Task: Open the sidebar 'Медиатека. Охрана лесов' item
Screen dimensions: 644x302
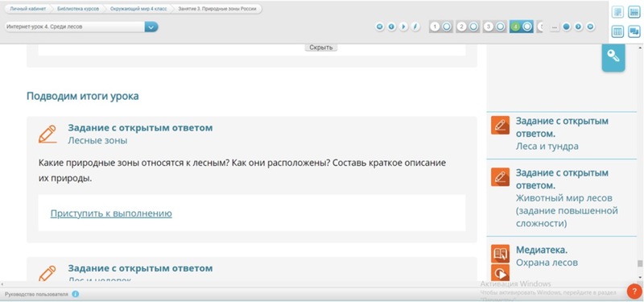Action: (x=547, y=256)
